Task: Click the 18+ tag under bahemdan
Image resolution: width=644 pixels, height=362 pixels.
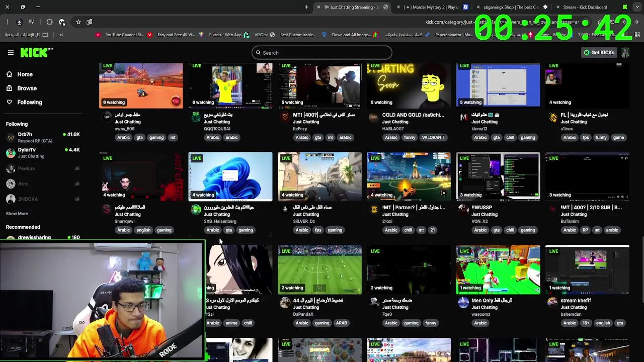Action: [586, 323]
